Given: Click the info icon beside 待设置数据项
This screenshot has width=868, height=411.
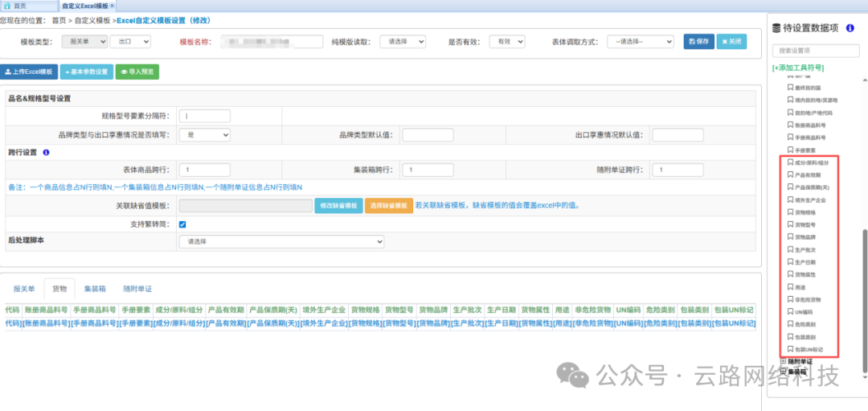Looking at the screenshot, I should click(850, 27).
